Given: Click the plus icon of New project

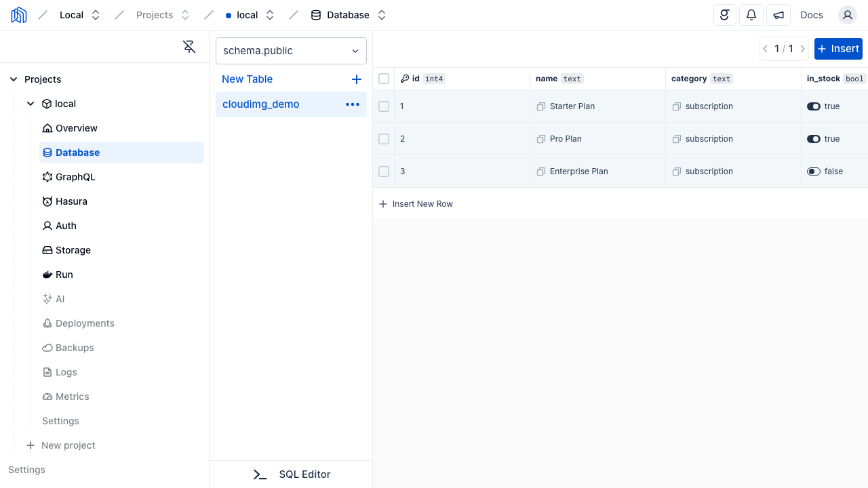Looking at the screenshot, I should pyautogui.click(x=31, y=445).
